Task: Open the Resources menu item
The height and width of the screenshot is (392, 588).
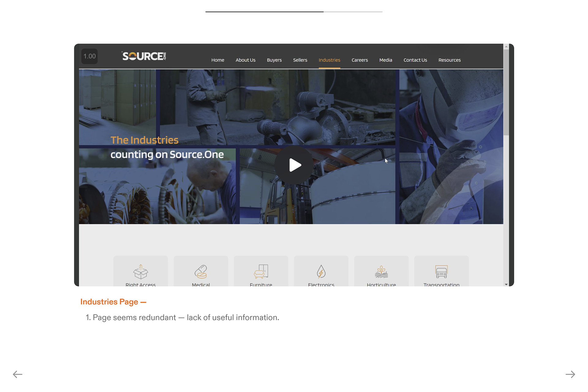Action: [449, 60]
